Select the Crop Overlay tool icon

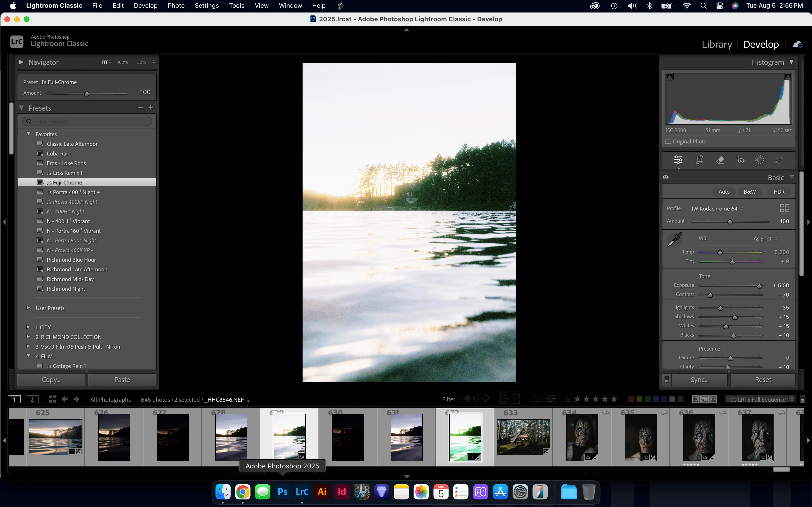[x=699, y=160]
